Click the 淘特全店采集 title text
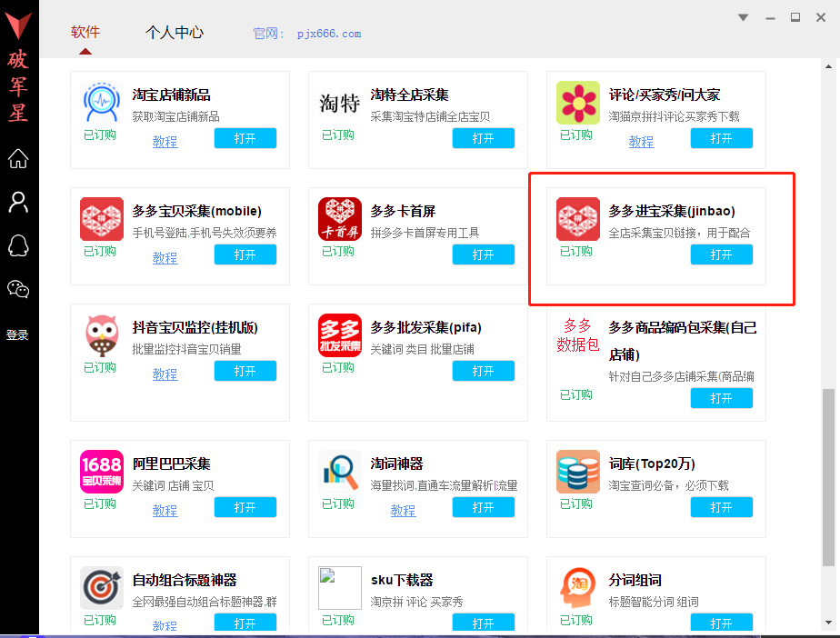The image size is (840, 638). pyautogui.click(x=410, y=95)
